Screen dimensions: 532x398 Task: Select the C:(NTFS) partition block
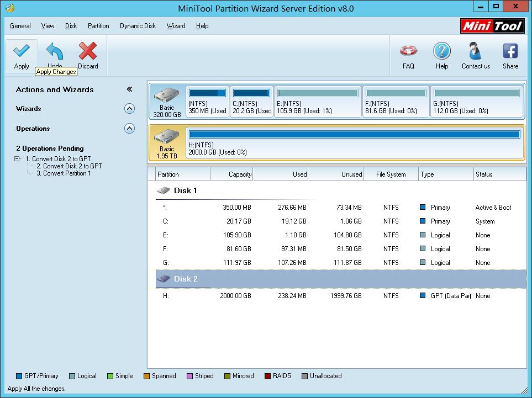[251, 102]
